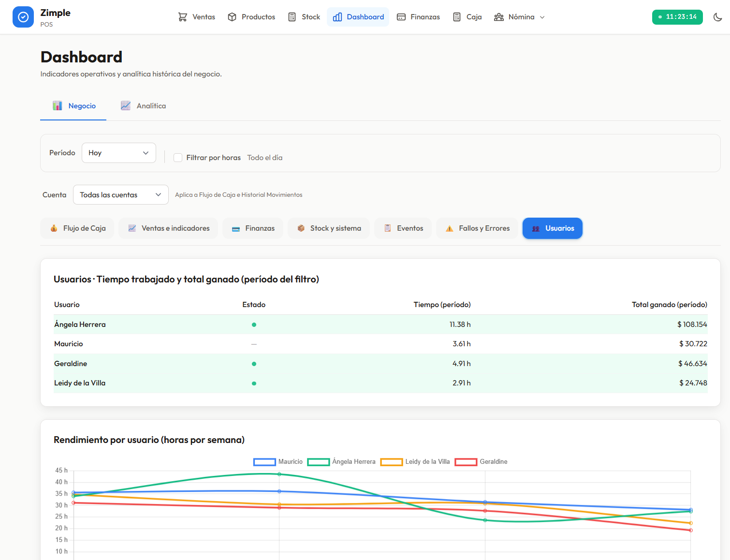Click the Nómina people icon
Screen dimensions: 730x560
click(x=499, y=17)
